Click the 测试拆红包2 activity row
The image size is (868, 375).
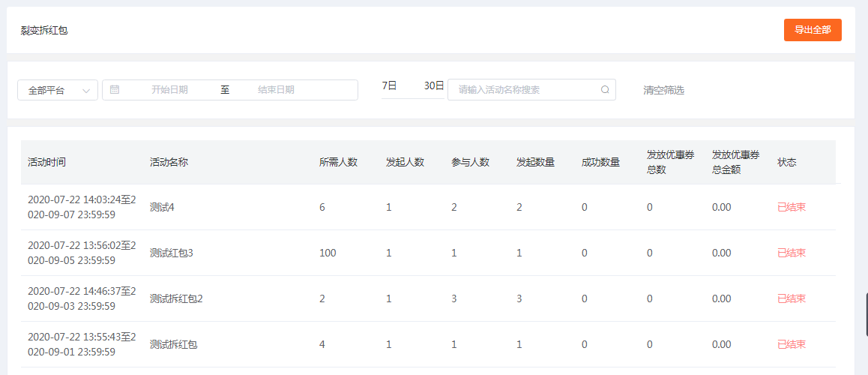(428, 298)
